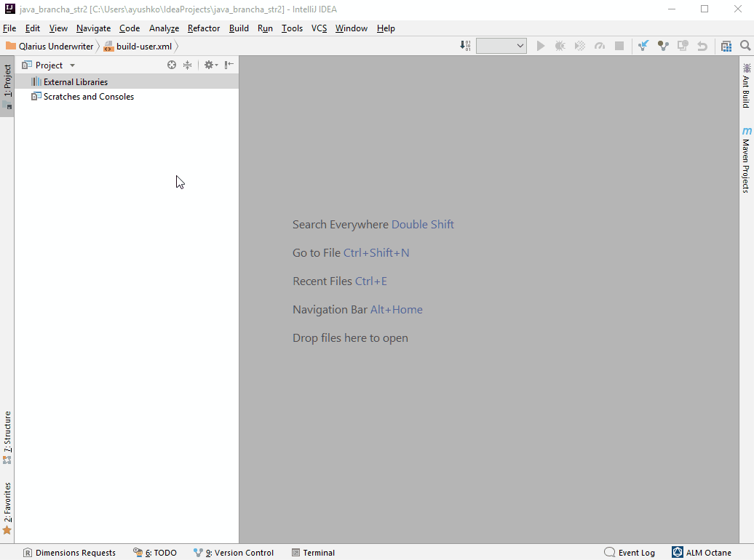
Task: Open Project panel gear settings dropdown
Action: tap(210, 65)
